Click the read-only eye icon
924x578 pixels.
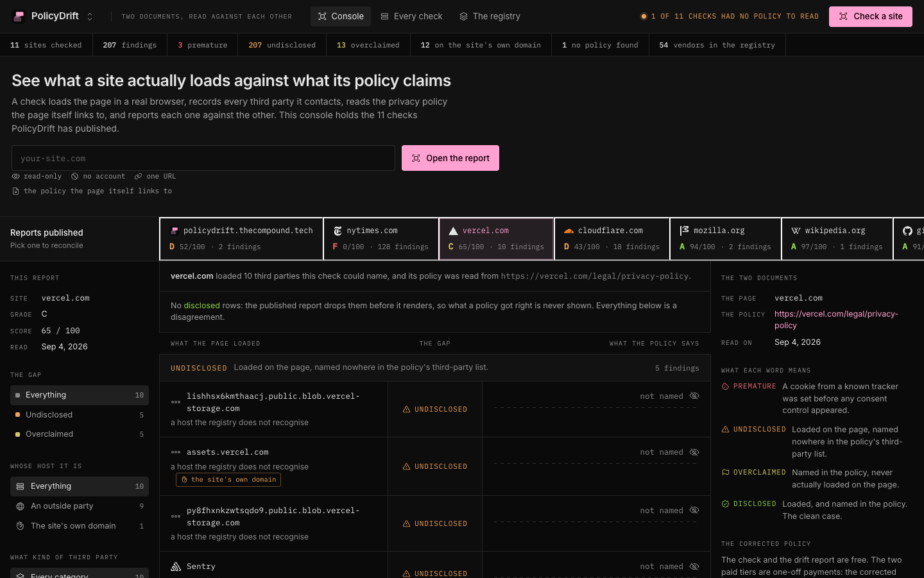(x=15, y=176)
